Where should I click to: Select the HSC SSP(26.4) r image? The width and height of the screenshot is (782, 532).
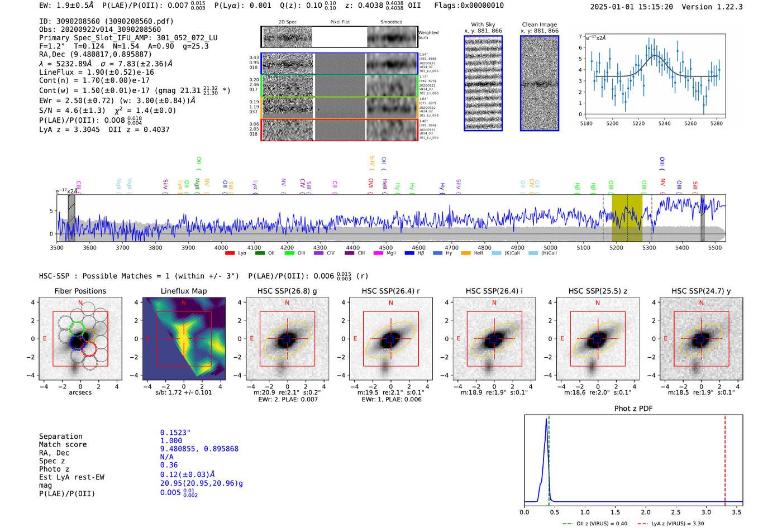391,339
